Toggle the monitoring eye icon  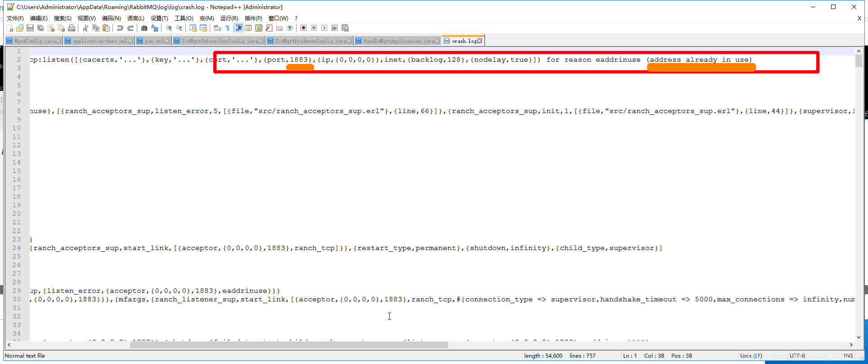[290, 28]
